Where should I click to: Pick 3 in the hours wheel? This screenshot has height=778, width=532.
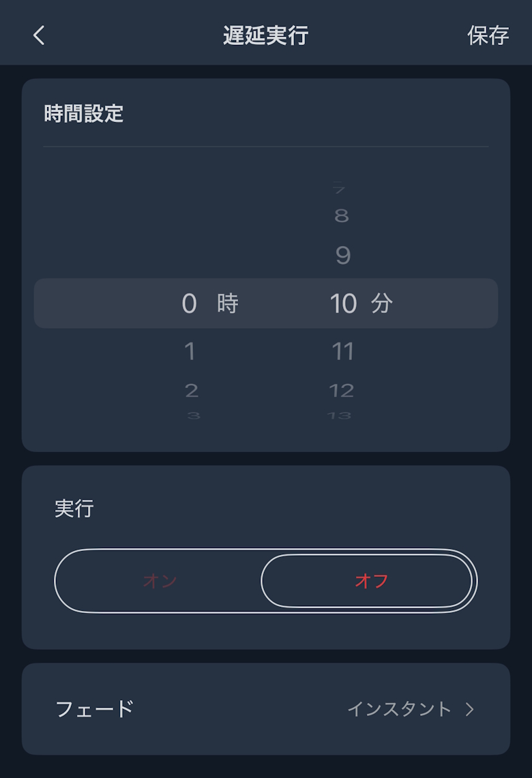pyautogui.click(x=194, y=415)
